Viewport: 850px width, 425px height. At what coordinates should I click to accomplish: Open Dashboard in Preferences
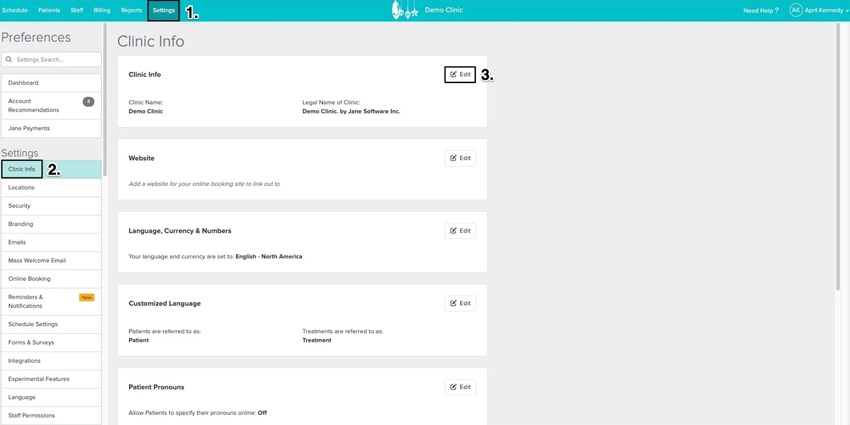tap(51, 83)
